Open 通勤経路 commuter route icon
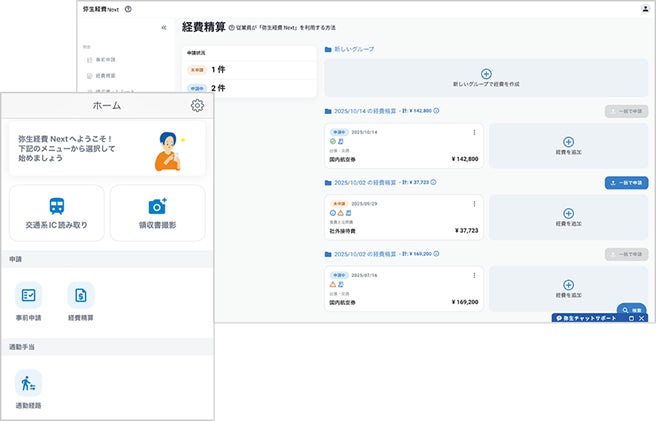The width and height of the screenshot is (656, 421). [28, 383]
